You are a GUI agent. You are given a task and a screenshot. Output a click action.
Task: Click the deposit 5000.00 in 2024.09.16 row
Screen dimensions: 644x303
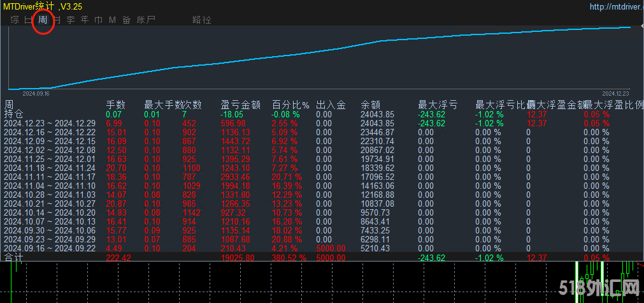point(331,248)
